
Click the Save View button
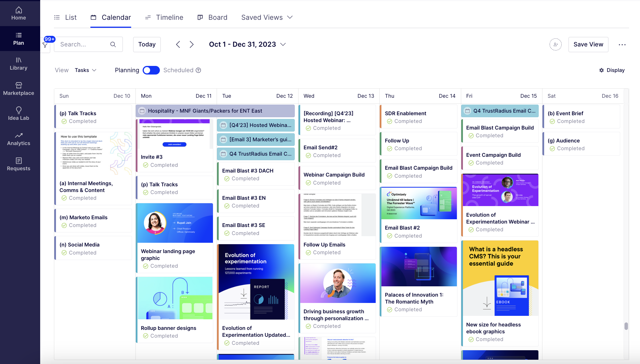coord(588,44)
